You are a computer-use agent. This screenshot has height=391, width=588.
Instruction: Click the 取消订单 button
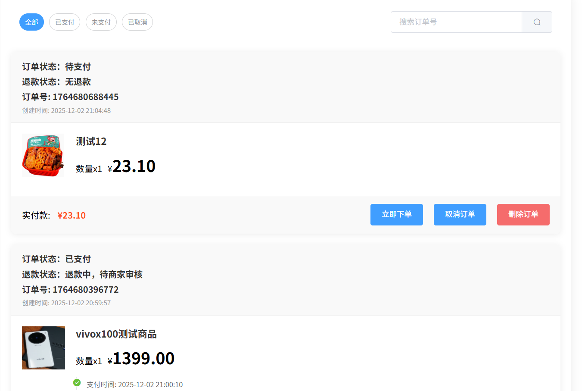(x=460, y=215)
